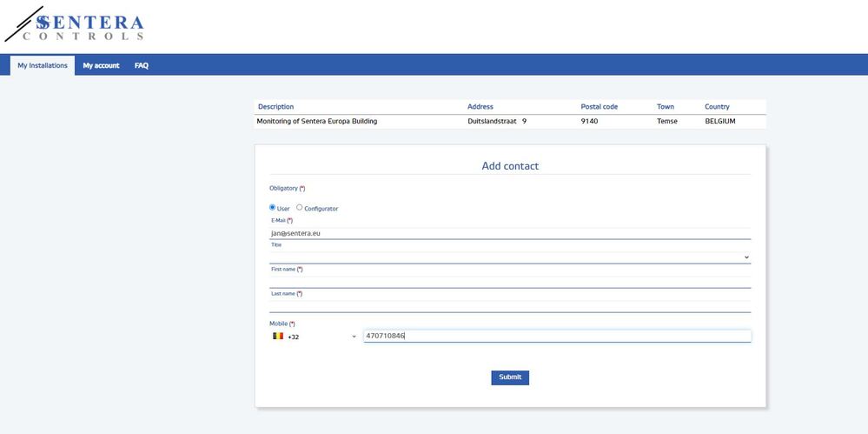Switch to the My Installations tab
The width and height of the screenshot is (868, 434).
click(x=43, y=65)
